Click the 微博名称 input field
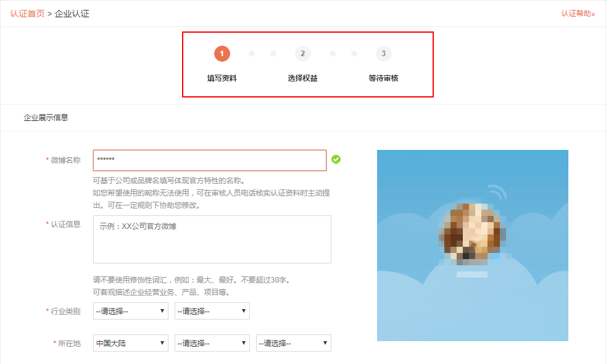This screenshot has height=364, width=606. click(210, 160)
